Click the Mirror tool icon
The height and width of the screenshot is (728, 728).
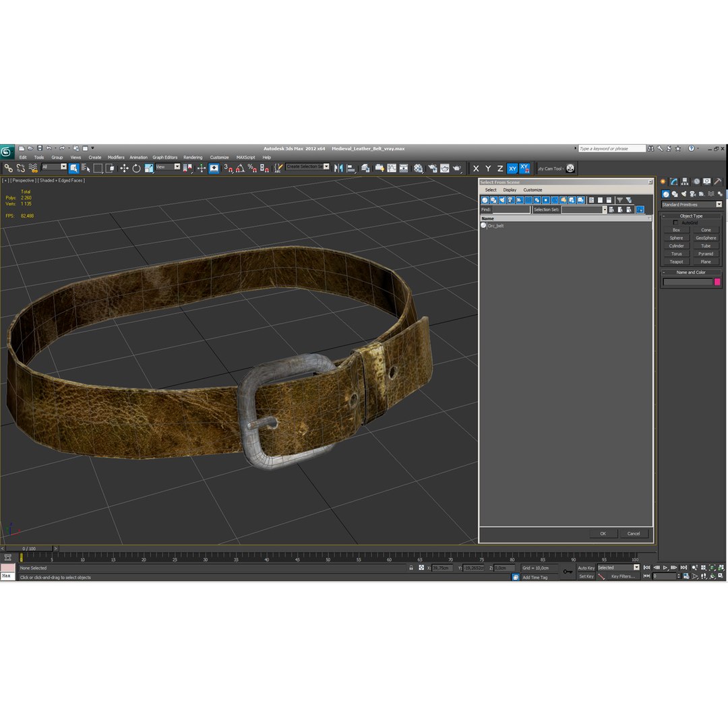(x=338, y=168)
